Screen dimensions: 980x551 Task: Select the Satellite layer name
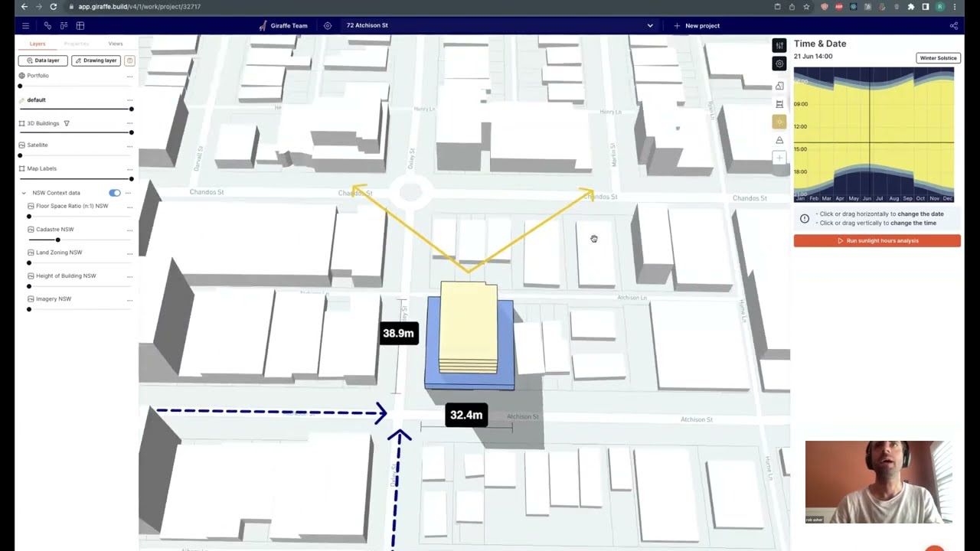click(38, 145)
